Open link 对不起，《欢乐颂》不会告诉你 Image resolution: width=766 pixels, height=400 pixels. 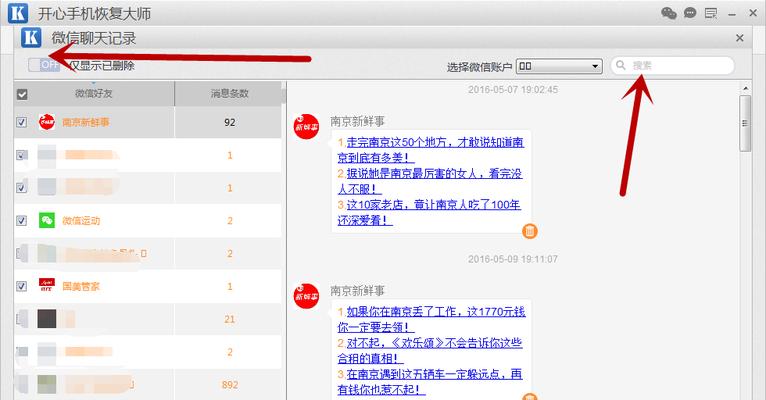430,350
